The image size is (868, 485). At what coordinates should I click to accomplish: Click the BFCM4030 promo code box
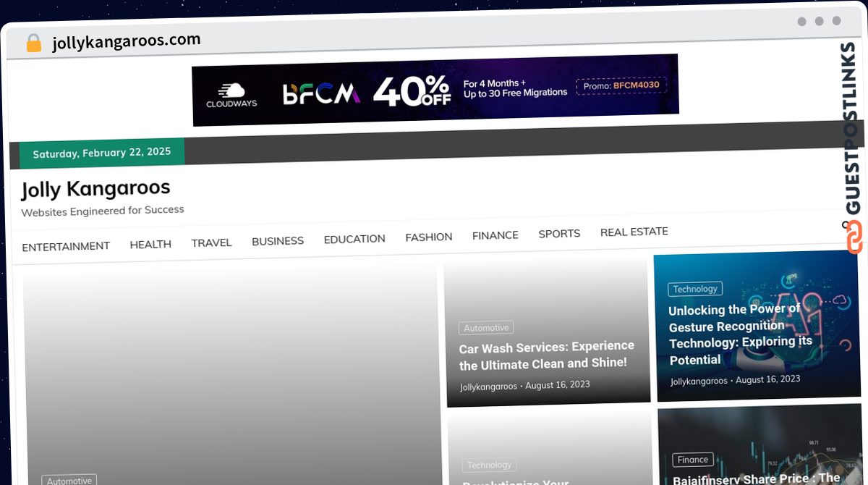(x=621, y=85)
